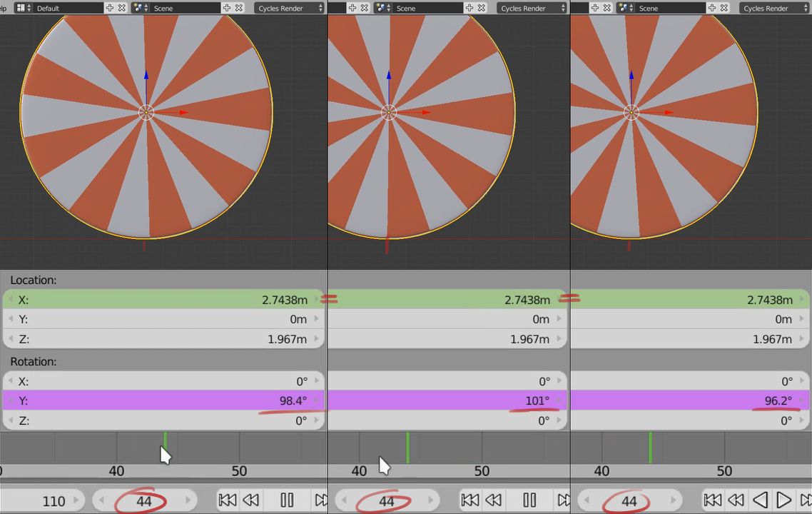Delete scene with X in left panel header
This screenshot has width=812, height=514.
239,8
